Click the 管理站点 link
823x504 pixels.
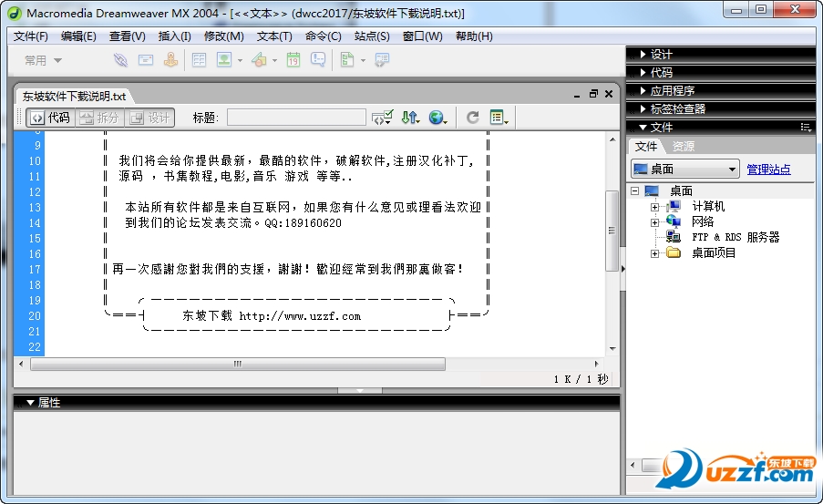(x=768, y=169)
